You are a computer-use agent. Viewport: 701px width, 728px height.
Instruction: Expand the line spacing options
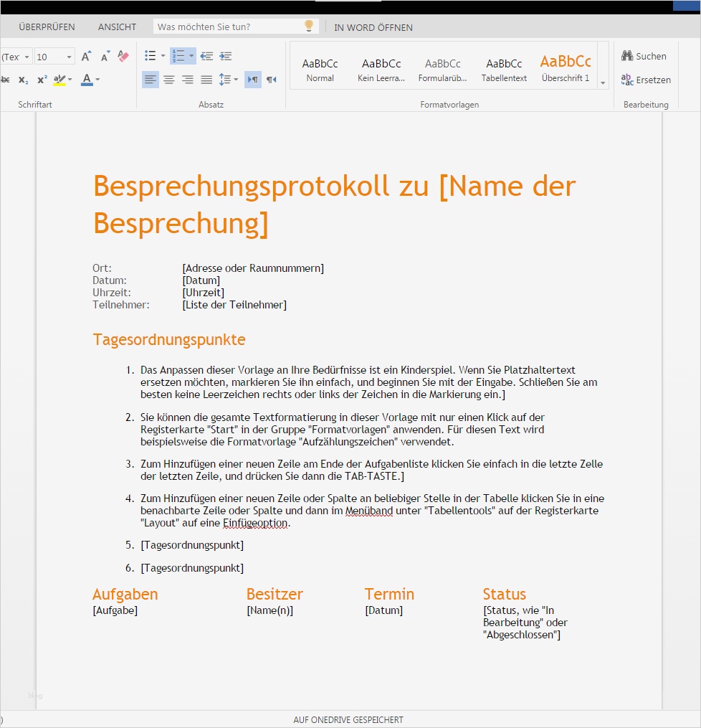[236, 79]
